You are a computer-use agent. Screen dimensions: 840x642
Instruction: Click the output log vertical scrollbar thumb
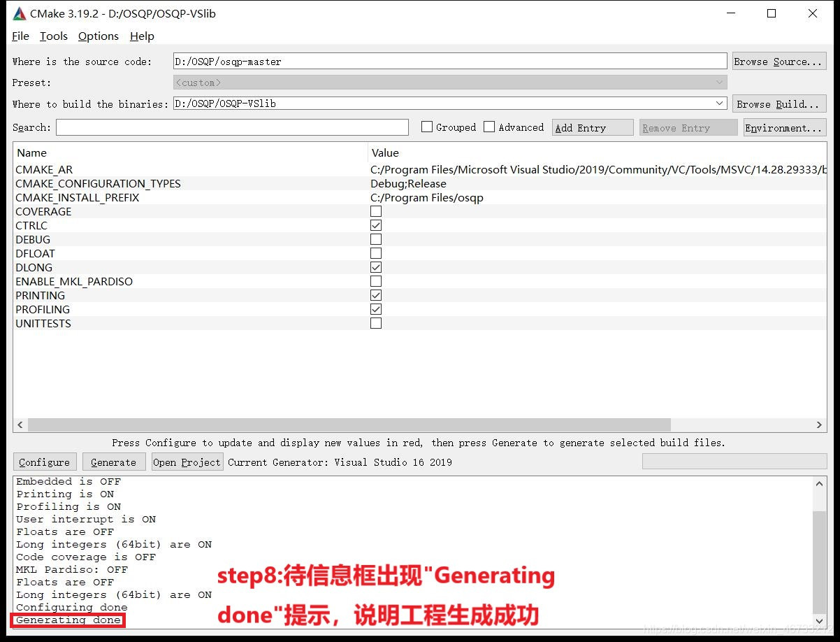pos(820,562)
